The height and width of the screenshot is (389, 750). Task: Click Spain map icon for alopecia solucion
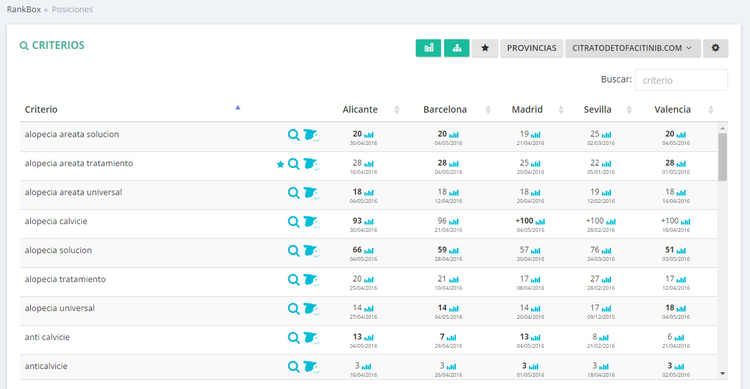click(x=311, y=251)
